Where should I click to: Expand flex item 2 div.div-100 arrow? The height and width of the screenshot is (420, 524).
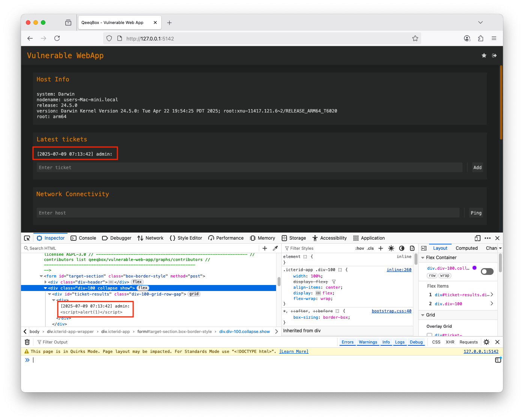click(492, 304)
